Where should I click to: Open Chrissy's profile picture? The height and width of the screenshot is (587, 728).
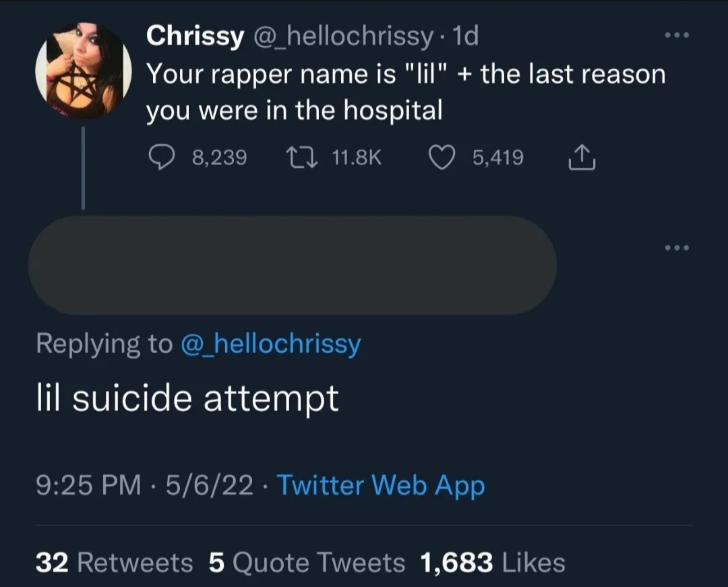point(83,71)
